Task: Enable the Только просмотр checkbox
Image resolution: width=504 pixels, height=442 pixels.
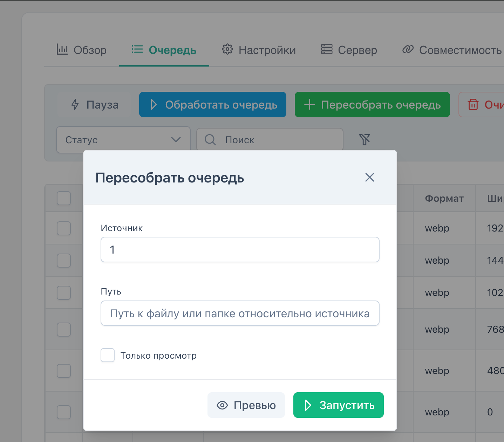Action: click(x=108, y=355)
